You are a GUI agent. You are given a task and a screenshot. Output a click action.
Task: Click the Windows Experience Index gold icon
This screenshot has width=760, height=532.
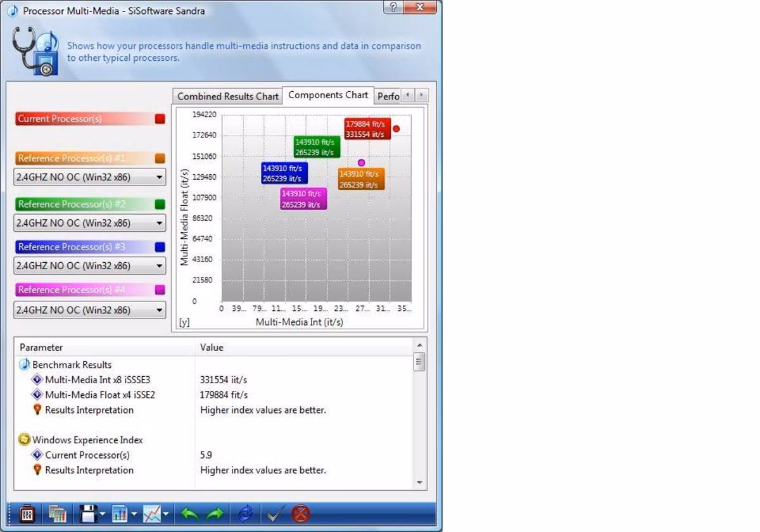(25, 440)
